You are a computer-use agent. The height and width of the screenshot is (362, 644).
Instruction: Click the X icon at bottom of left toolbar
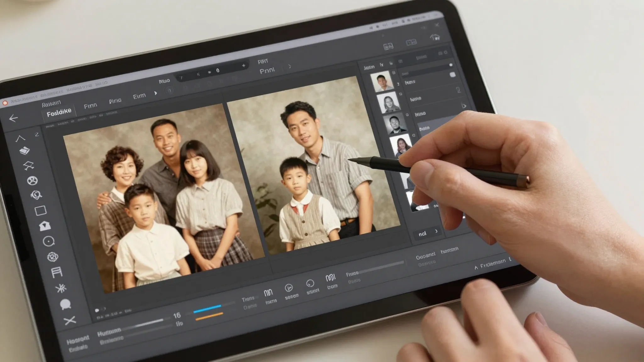pos(69,321)
